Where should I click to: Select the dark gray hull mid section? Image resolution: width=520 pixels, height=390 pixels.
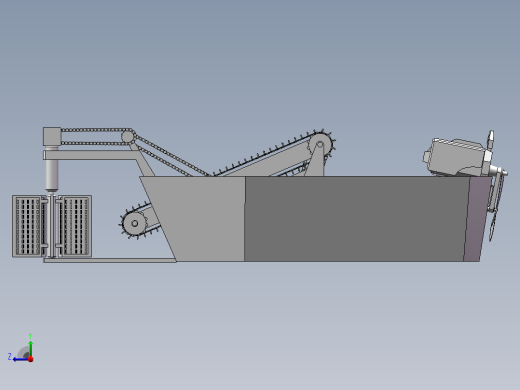coord(357,219)
